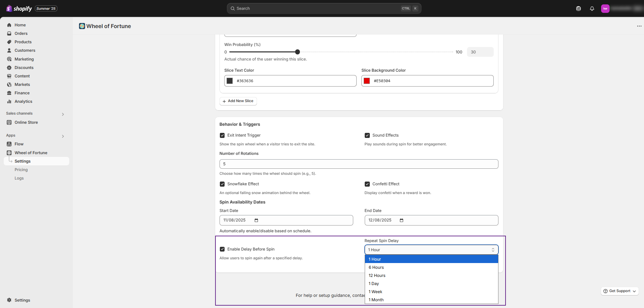The height and width of the screenshot is (308, 644).
Task: Click the Slice Background Color hex field
Action: (427, 81)
